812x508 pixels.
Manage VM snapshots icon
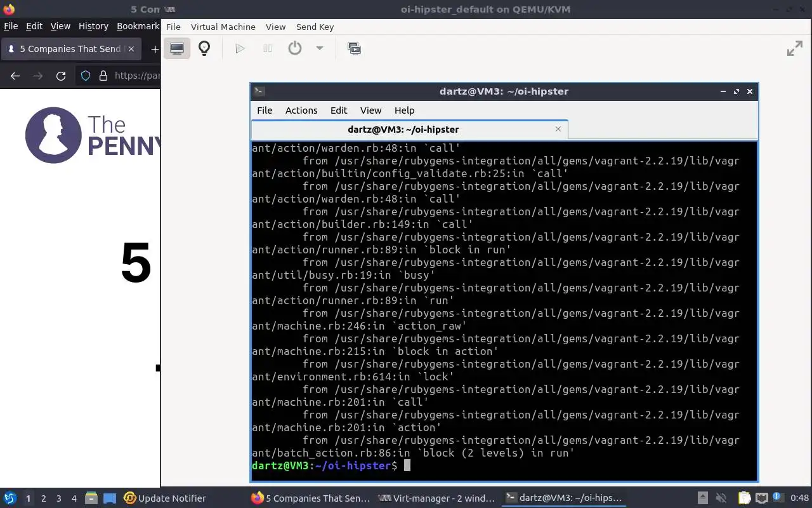coord(355,48)
